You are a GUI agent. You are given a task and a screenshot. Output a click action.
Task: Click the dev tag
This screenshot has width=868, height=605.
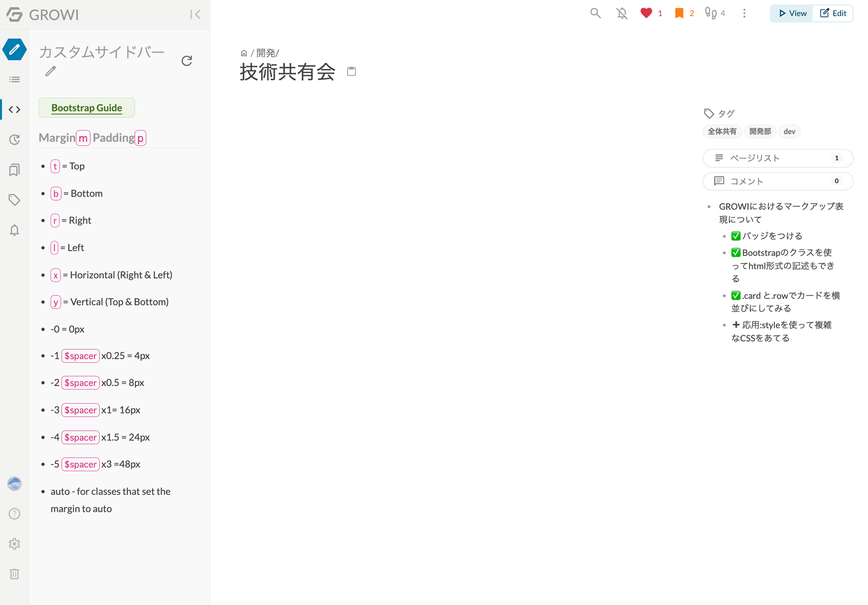pos(789,132)
